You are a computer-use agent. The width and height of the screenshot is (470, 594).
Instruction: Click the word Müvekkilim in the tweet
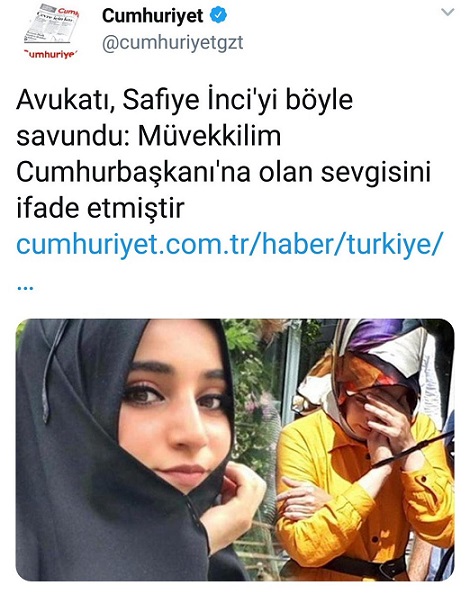(209, 136)
